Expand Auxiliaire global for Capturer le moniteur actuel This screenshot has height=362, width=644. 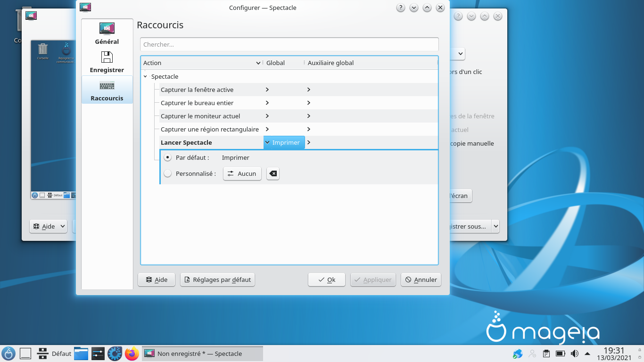pos(309,116)
